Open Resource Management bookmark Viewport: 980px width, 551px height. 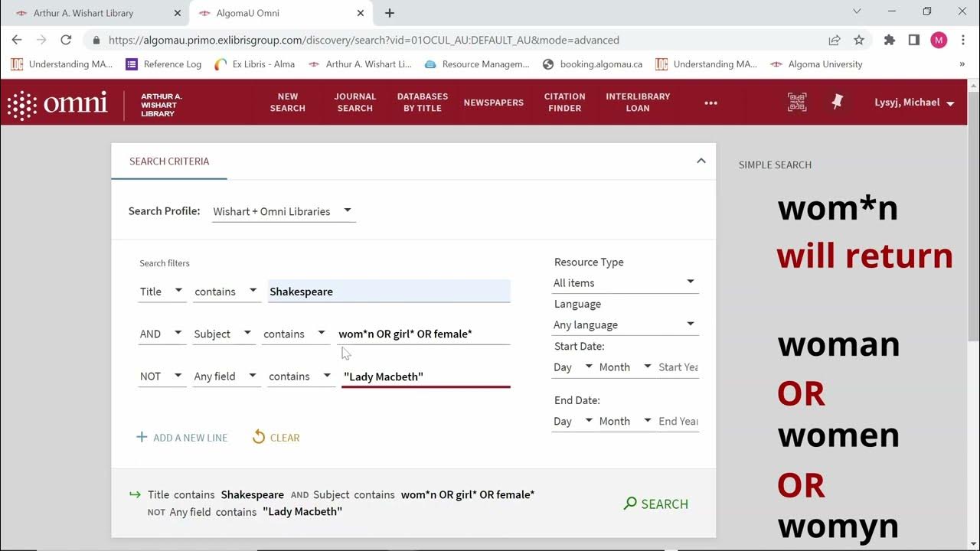476,64
